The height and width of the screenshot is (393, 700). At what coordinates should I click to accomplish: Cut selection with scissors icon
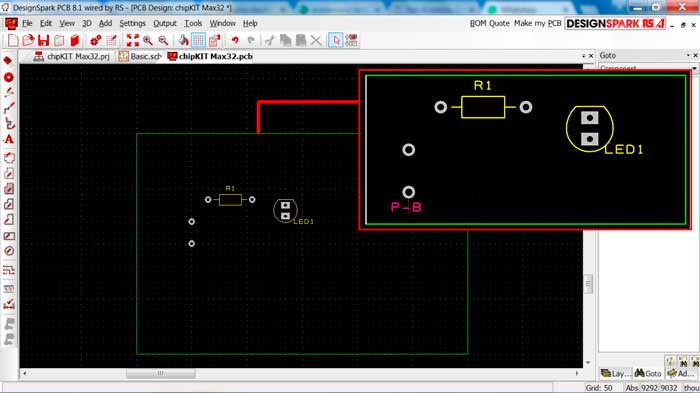270,41
